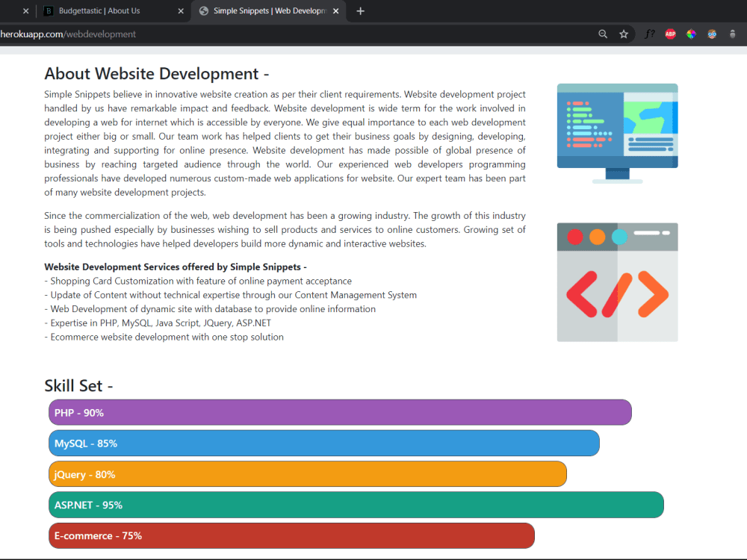Click the MySQL - 85% skill bar
Viewport: 747px width, 560px height.
[324, 444]
